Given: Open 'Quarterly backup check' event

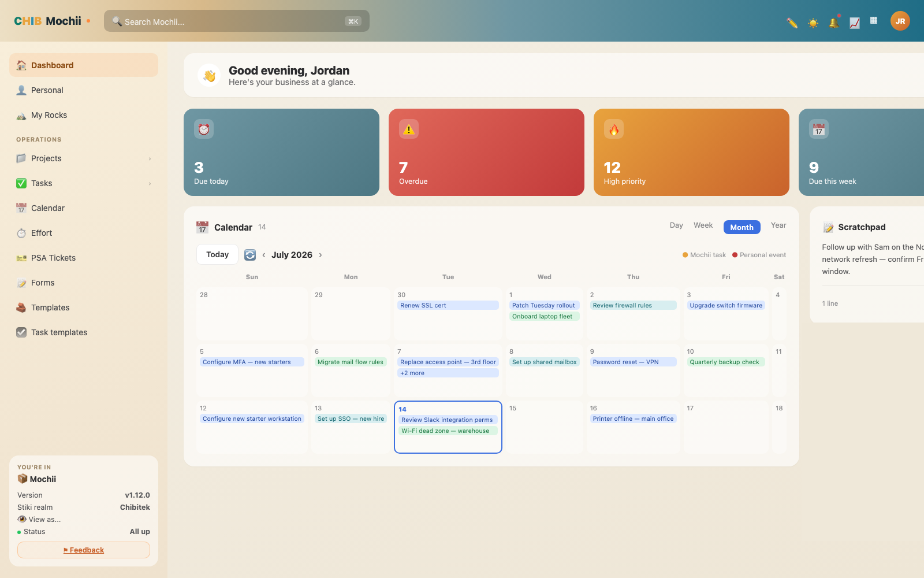Looking at the screenshot, I should [725, 362].
